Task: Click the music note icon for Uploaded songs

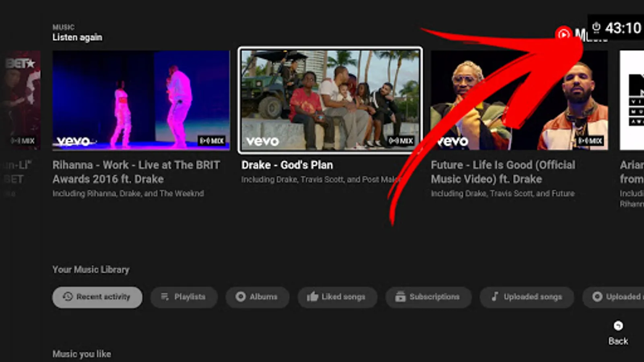Action: pyautogui.click(x=495, y=297)
